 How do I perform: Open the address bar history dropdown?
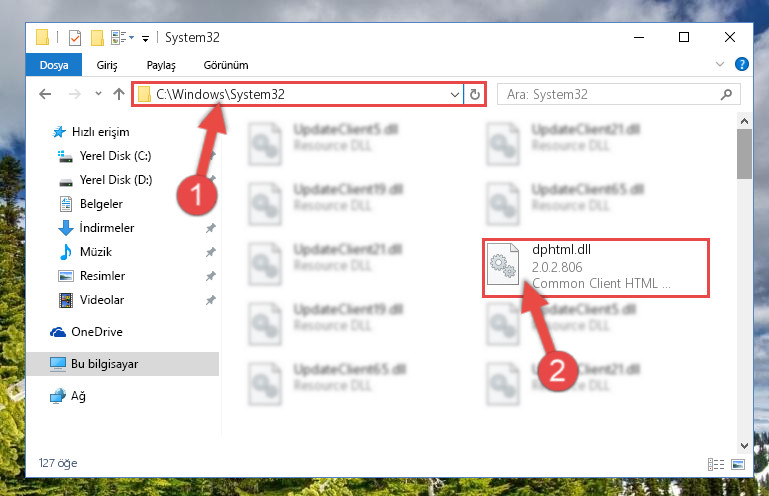coord(455,94)
